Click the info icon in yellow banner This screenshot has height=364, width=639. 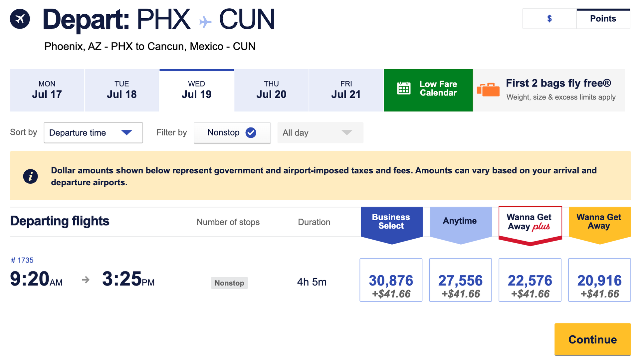click(30, 176)
